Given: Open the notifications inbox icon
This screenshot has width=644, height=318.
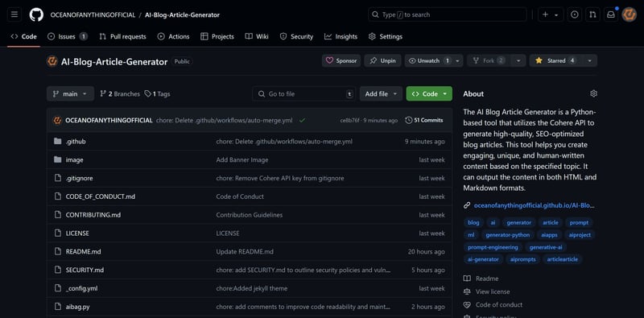Looking at the screenshot, I should coord(611,14).
